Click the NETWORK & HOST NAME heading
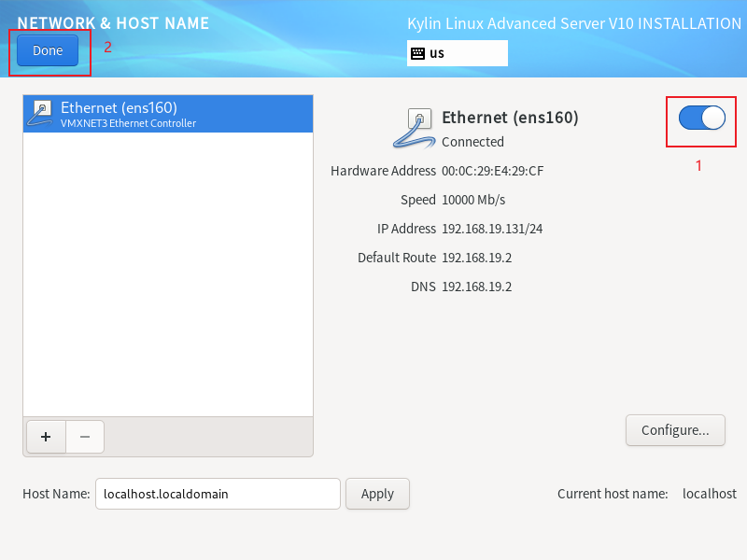747x560 pixels. 113,23
